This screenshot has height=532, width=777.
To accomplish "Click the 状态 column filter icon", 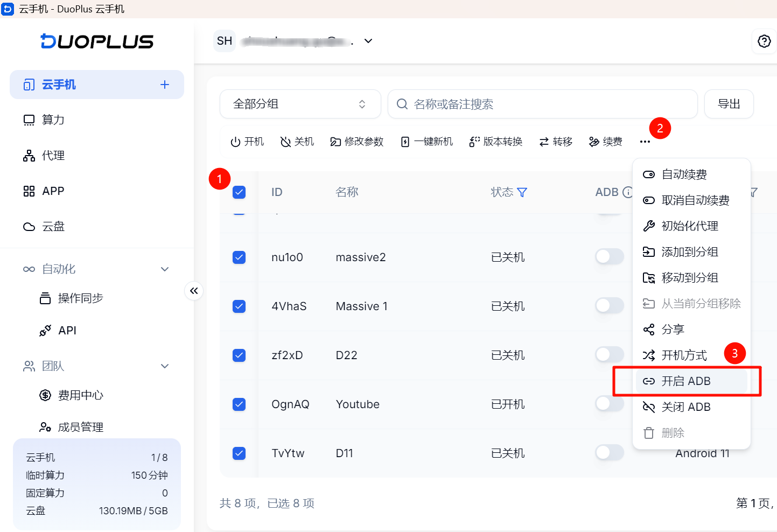I will [x=522, y=192].
